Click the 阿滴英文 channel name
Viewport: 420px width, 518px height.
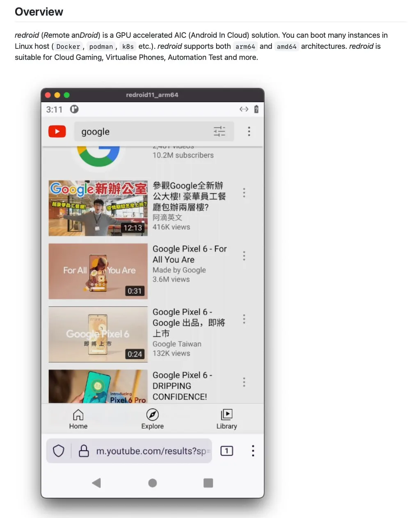(x=167, y=217)
